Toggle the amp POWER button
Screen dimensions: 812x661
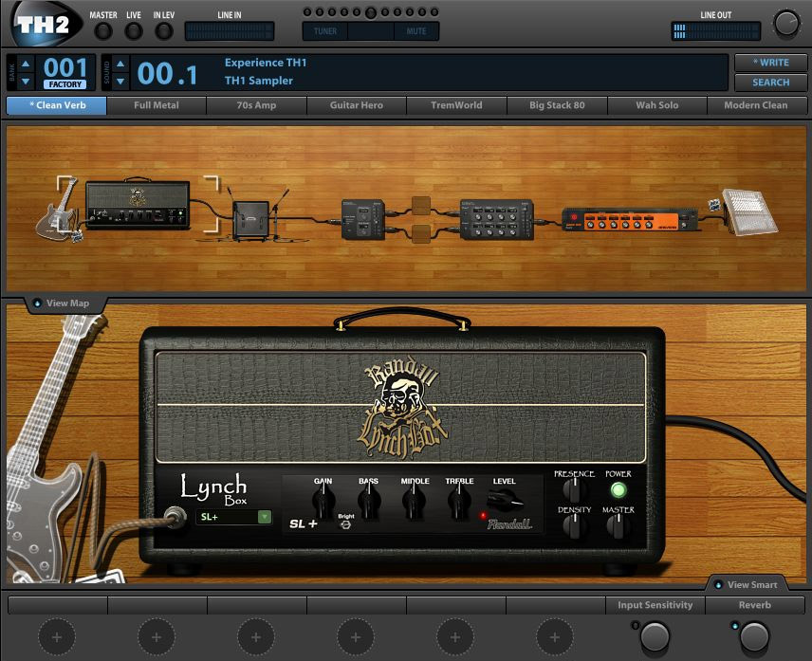pyautogui.click(x=618, y=489)
